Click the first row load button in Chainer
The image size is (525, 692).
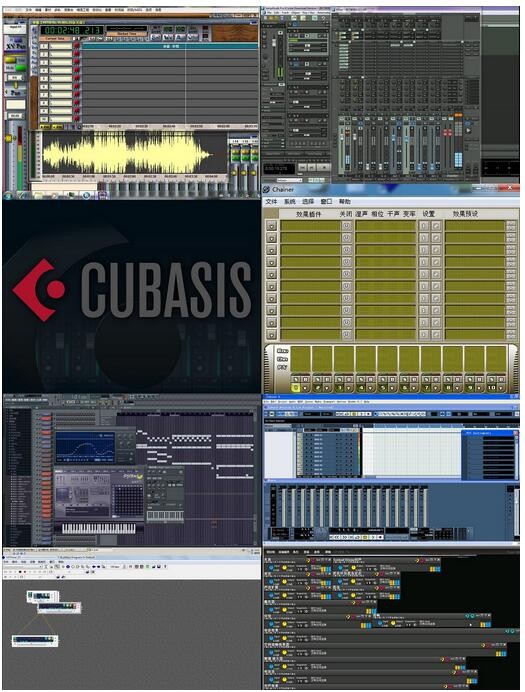click(x=271, y=226)
